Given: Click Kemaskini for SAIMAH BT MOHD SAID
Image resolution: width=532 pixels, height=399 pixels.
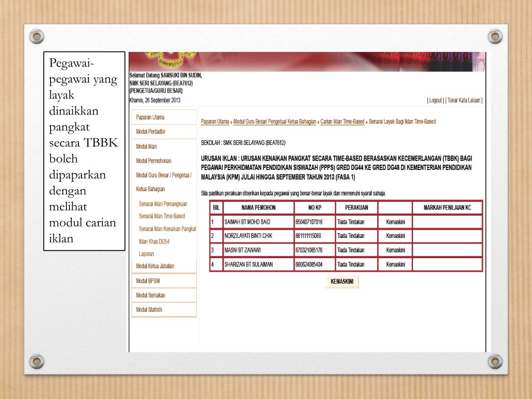Looking at the screenshot, I should tap(395, 222).
